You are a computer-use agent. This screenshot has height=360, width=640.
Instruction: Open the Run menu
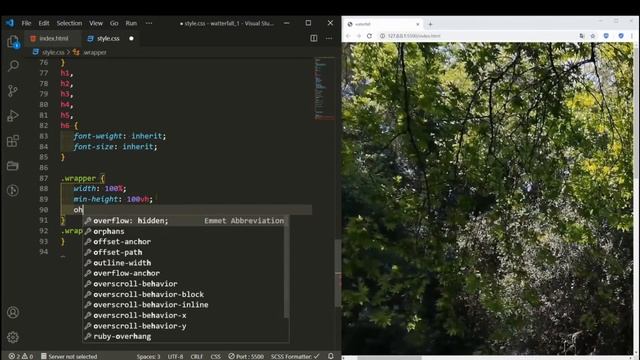pos(131,23)
